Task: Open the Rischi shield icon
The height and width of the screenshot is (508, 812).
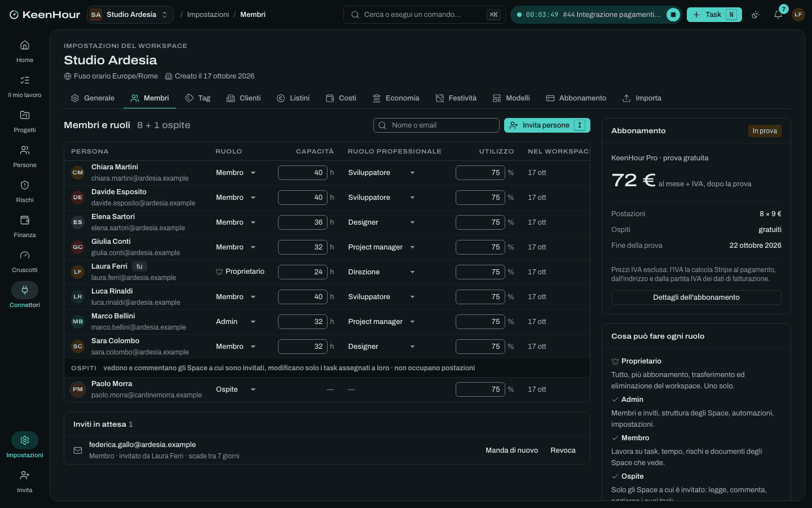Action: coord(25,185)
